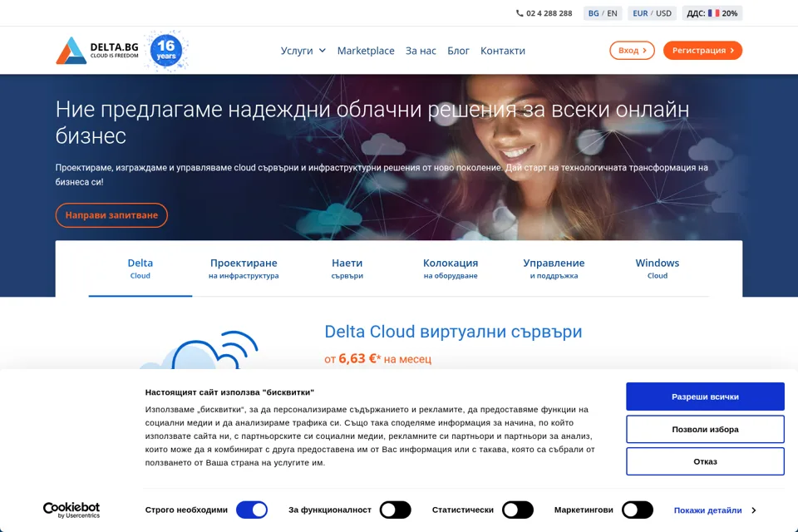Viewport: 798px width, 532px height.
Task: Click the Регистрация button
Action: click(703, 51)
